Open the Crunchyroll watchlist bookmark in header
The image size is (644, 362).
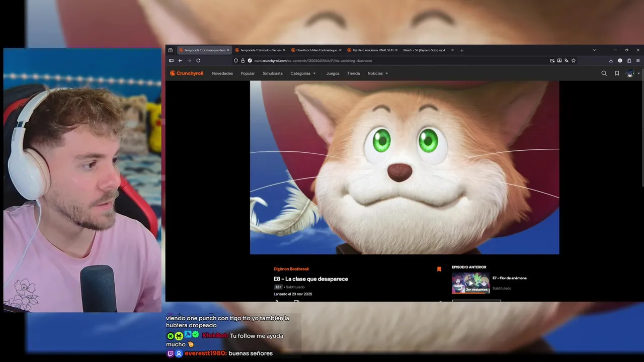[617, 73]
